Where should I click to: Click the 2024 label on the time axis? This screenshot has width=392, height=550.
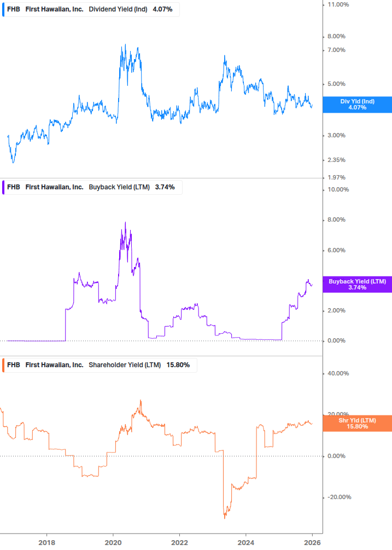coord(246,543)
